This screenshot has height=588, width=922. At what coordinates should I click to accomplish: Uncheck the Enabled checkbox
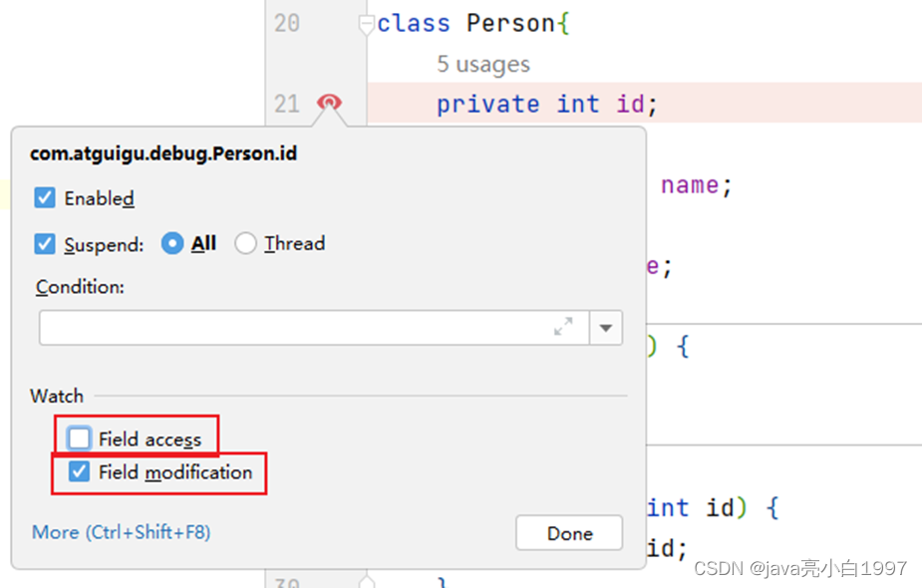[x=45, y=198]
